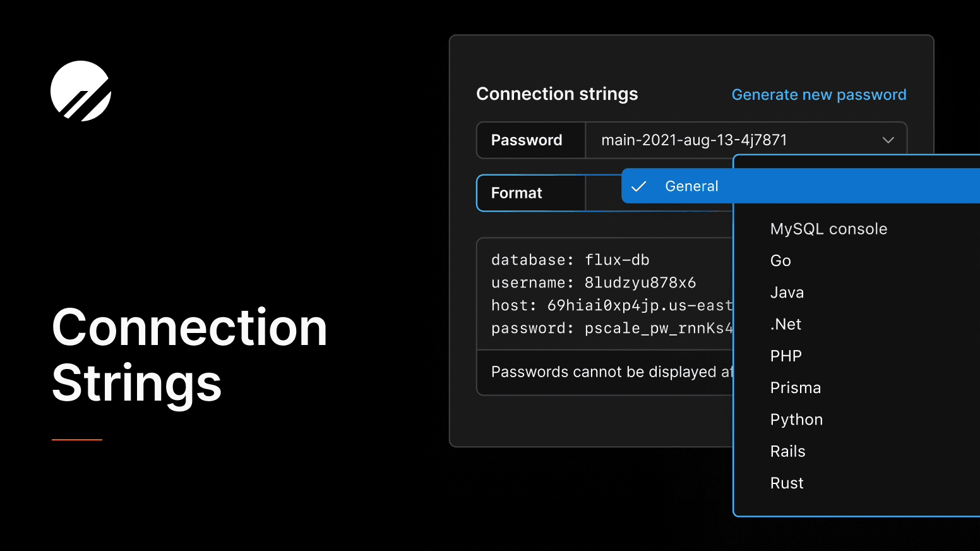
Task: Click the PlanetScale logo icon
Action: [x=80, y=91]
